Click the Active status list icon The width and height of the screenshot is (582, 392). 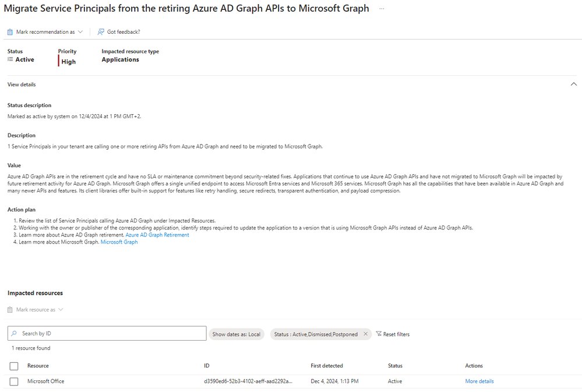[x=10, y=59]
